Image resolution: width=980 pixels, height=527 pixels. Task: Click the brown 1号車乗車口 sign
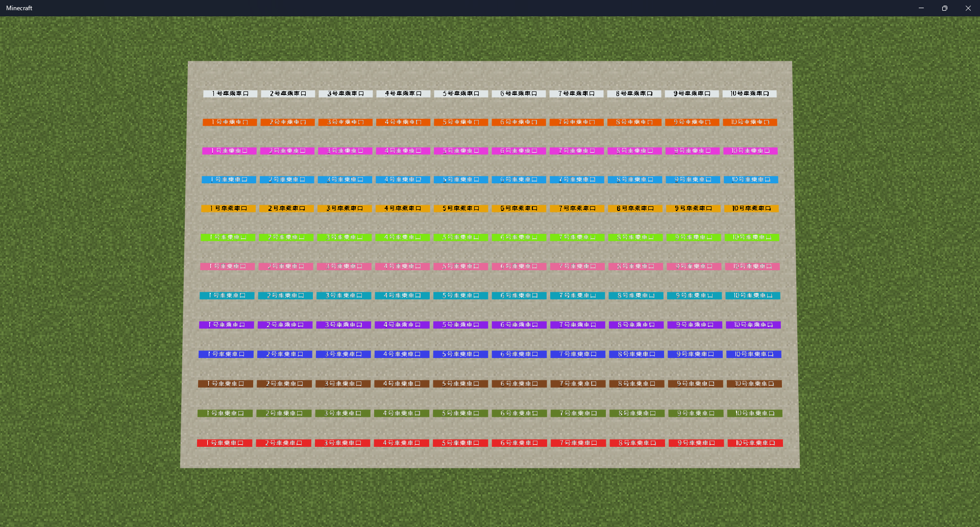225,384
